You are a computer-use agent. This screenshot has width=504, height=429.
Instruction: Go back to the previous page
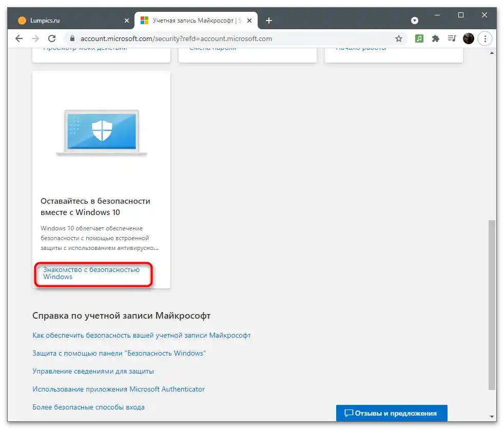click(19, 38)
